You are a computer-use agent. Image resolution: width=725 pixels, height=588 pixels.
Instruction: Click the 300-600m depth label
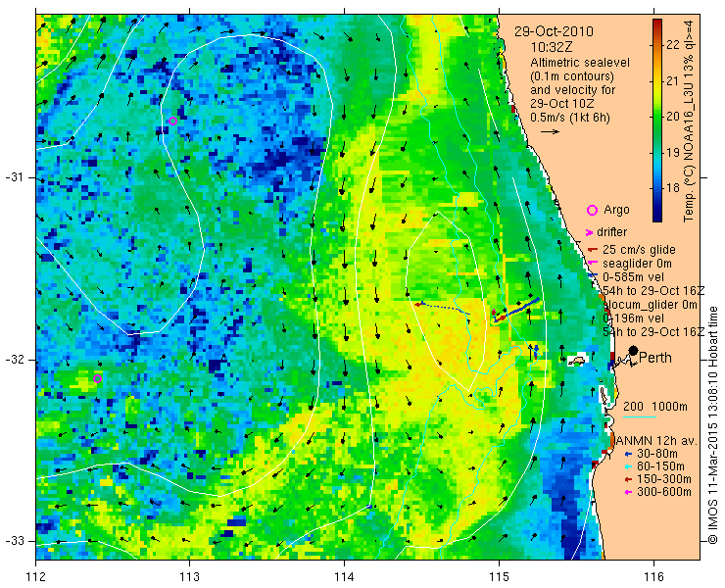(x=664, y=492)
